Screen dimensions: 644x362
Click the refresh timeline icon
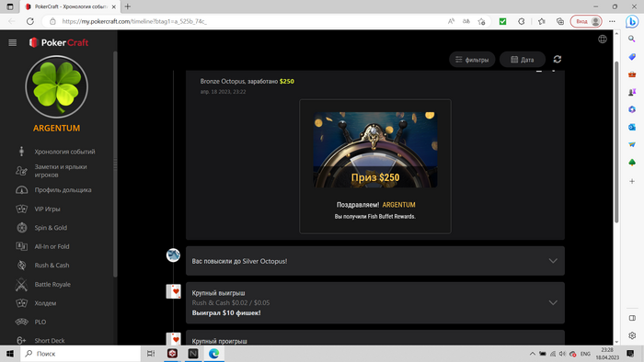coord(557,60)
